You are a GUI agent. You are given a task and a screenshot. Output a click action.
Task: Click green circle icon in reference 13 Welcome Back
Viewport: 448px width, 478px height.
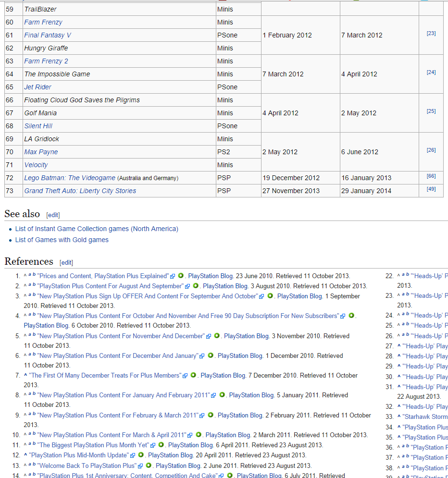[149, 466]
